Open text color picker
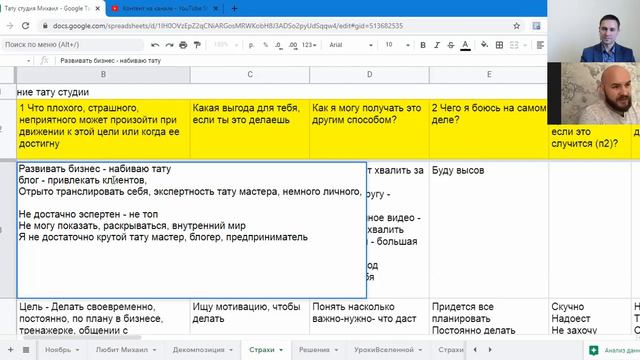 click(465, 45)
